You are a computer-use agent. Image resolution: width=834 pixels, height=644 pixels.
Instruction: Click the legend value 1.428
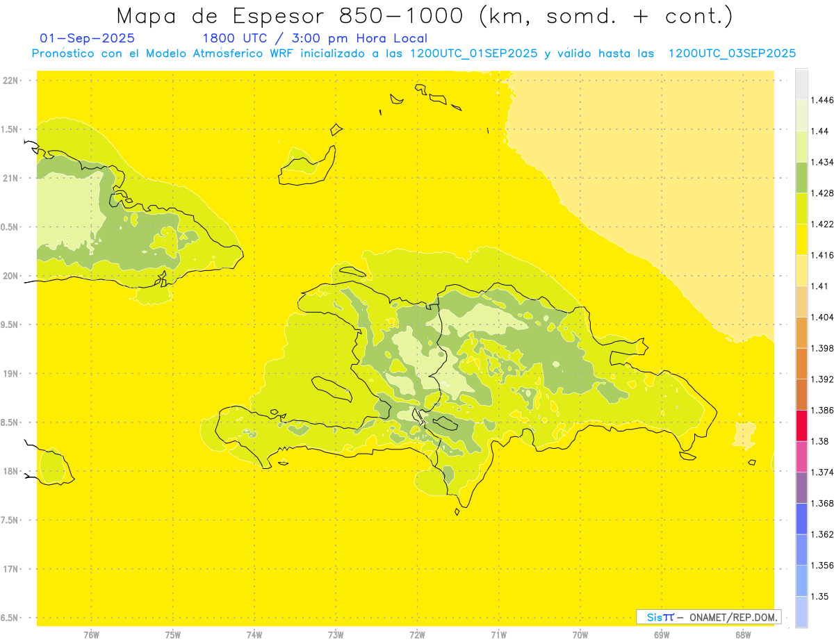click(821, 193)
